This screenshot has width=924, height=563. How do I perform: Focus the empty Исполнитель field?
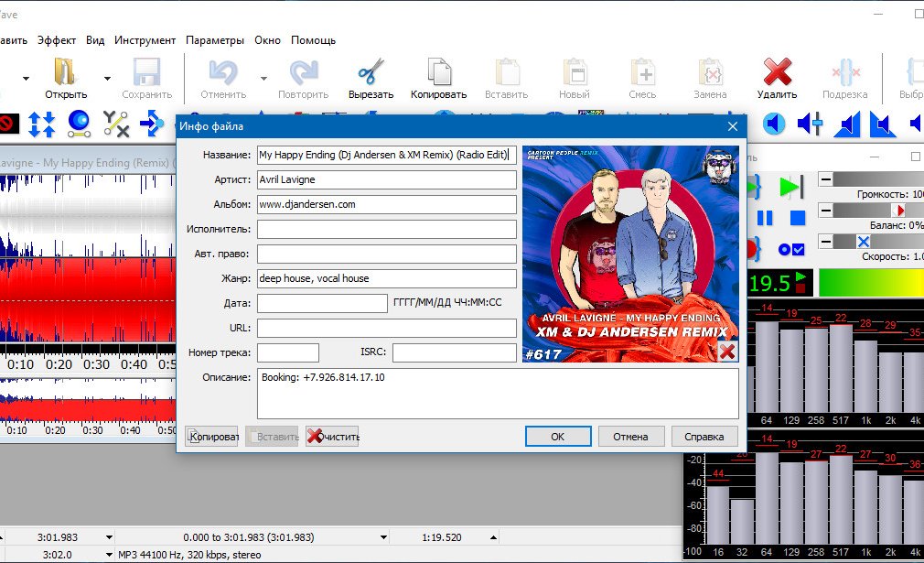tap(387, 230)
